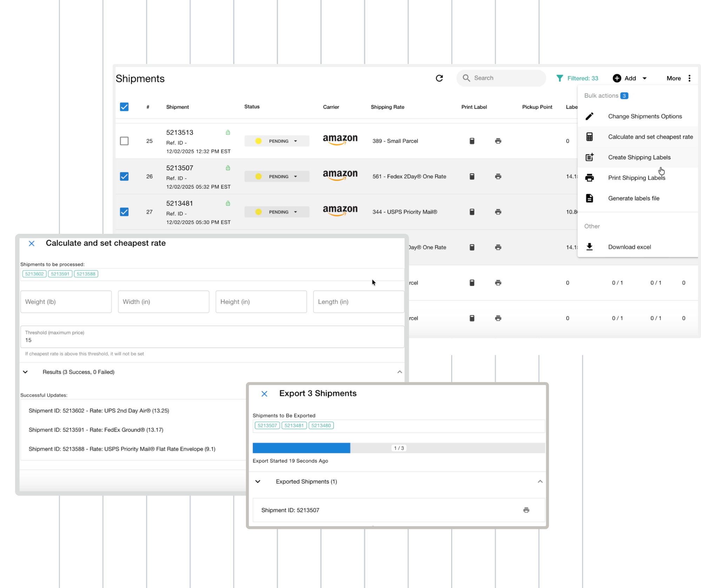Click the export progress bar showing 1 / 3
The height and width of the screenshot is (588, 701).
point(399,448)
